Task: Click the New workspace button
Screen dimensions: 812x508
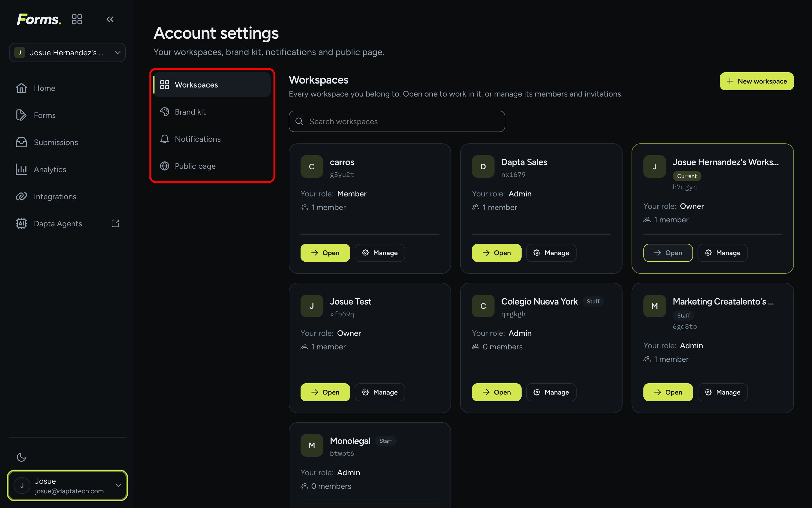Action: pyautogui.click(x=757, y=81)
